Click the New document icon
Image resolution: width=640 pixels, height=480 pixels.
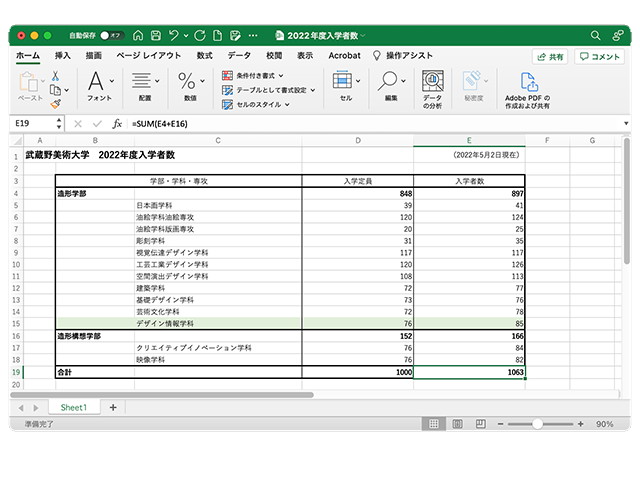pyautogui.click(x=218, y=36)
